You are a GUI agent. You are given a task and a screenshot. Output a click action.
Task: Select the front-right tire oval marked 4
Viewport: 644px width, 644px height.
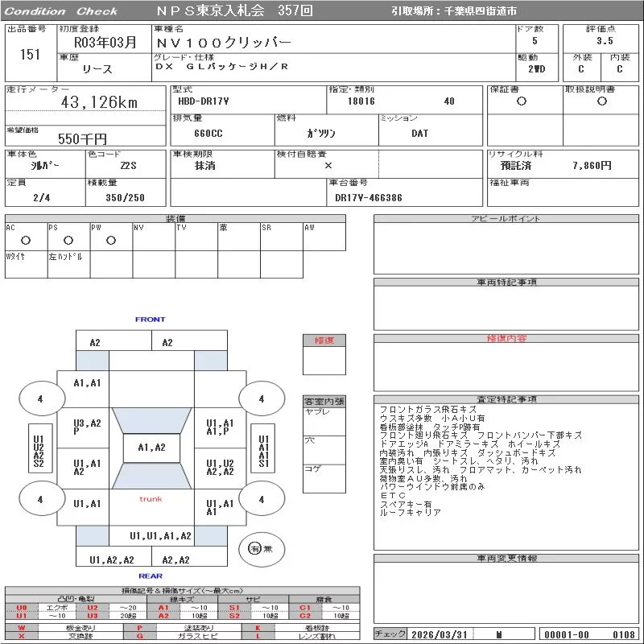(x=262, y=398)
